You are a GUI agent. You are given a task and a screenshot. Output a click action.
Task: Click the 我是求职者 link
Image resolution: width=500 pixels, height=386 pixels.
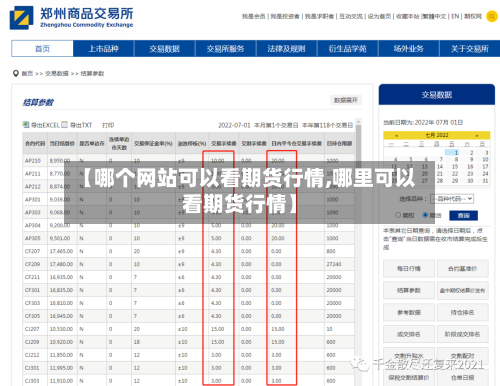click(319, 16)
